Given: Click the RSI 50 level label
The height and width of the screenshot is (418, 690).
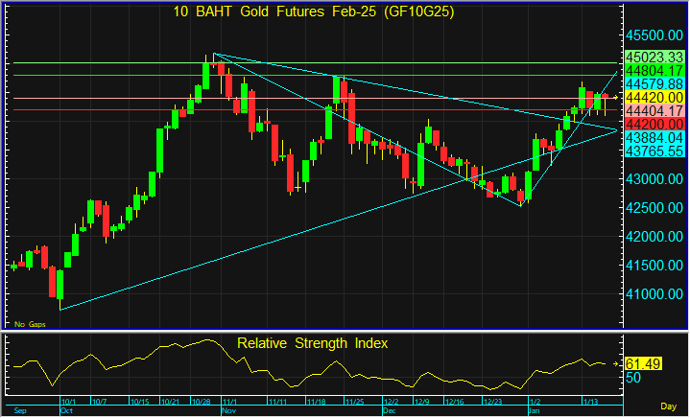Looking at the screenshot, I should coord(634,379).
